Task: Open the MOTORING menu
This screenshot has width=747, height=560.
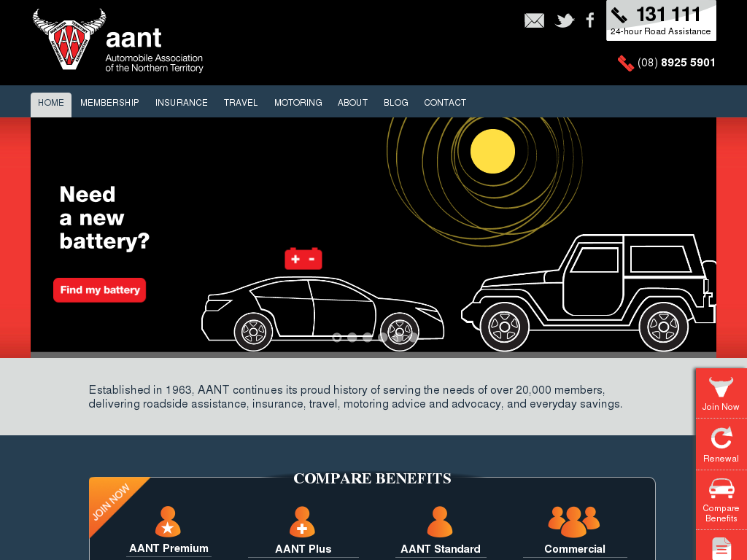Action: coord(298,103)
